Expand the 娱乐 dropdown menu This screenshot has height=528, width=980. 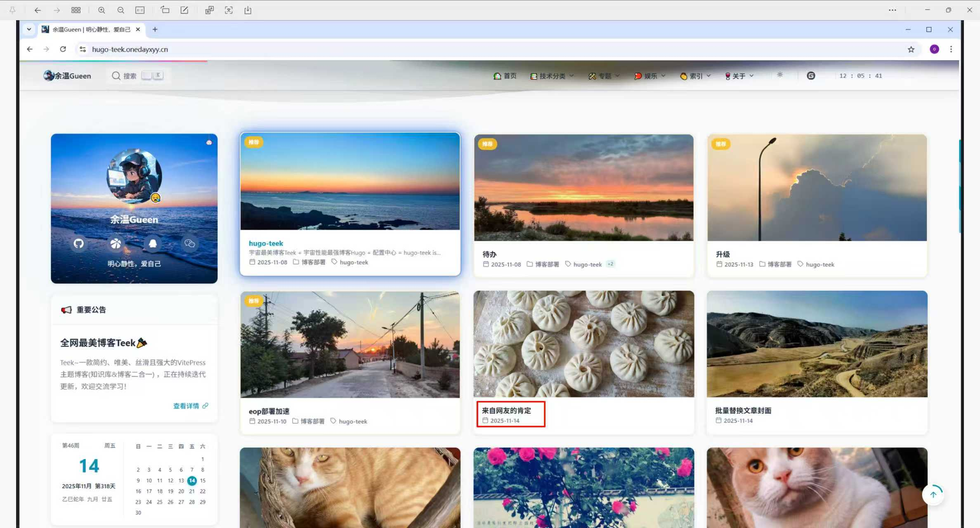coord(650,76)
